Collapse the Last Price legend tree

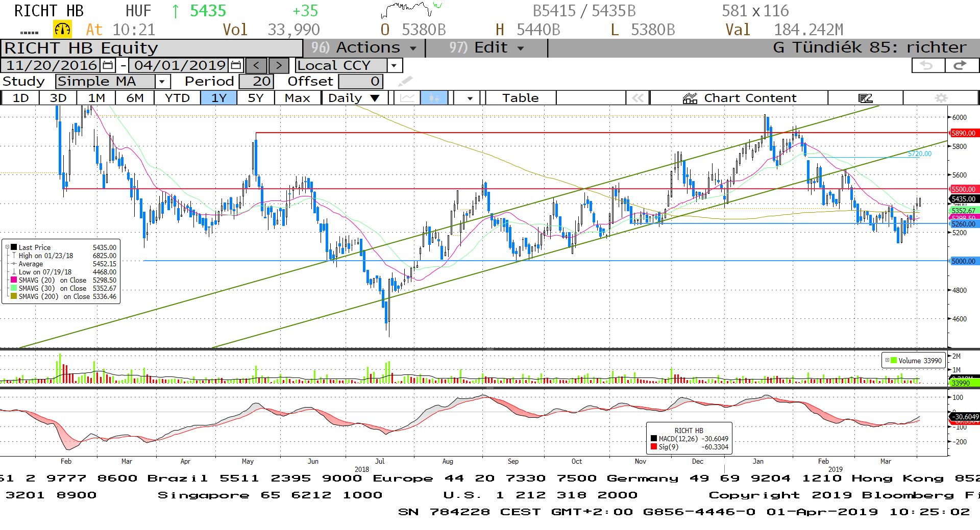click(7, 247)
